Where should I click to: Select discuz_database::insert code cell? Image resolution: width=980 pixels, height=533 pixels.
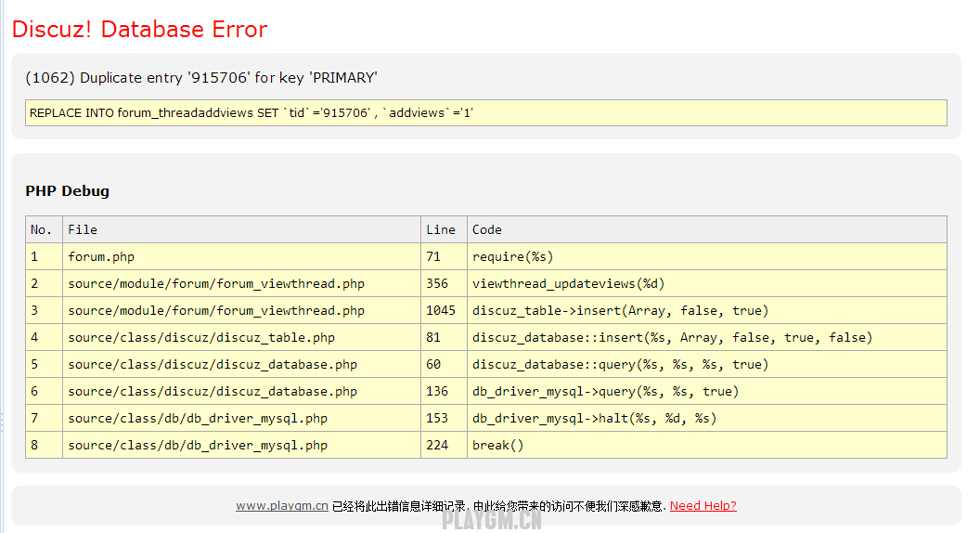[x=707, y=337]
